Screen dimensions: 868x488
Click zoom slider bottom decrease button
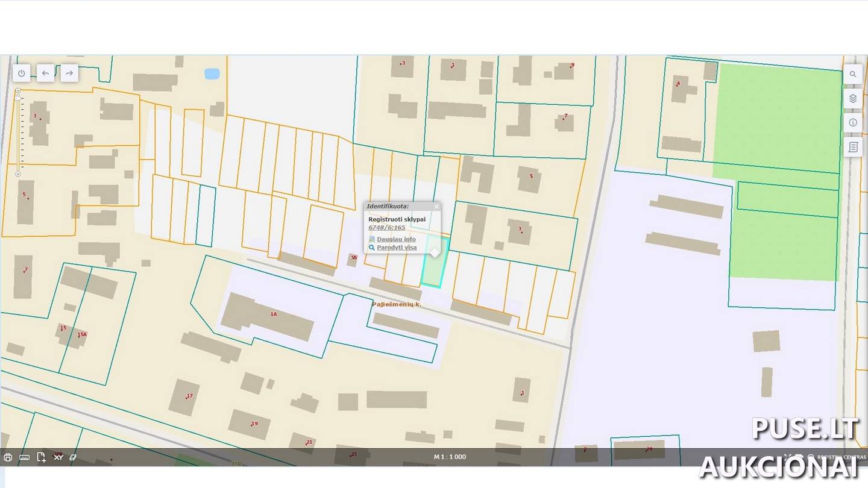[x=18, y=174]
